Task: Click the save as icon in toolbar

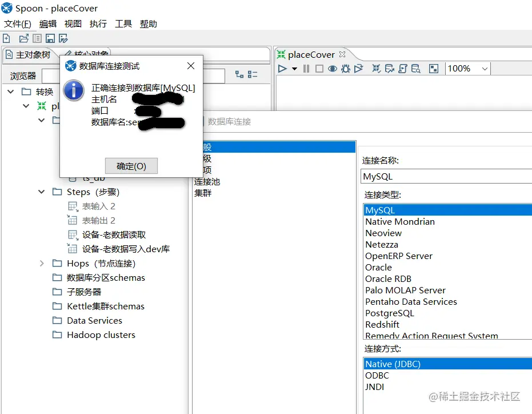Action: (x=63, y=38)
